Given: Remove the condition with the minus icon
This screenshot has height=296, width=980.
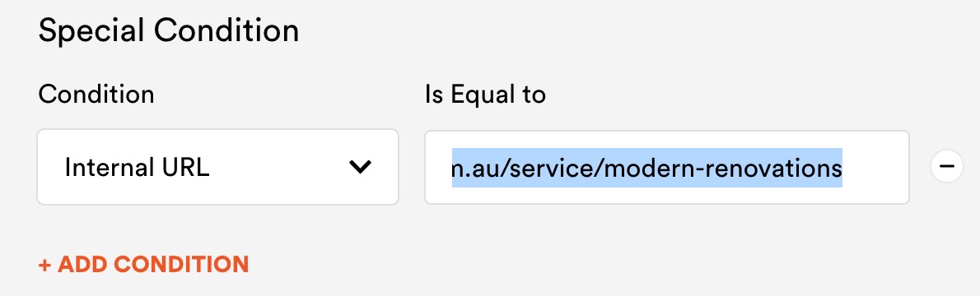Looking at the screenshot, I should point(947,167).
